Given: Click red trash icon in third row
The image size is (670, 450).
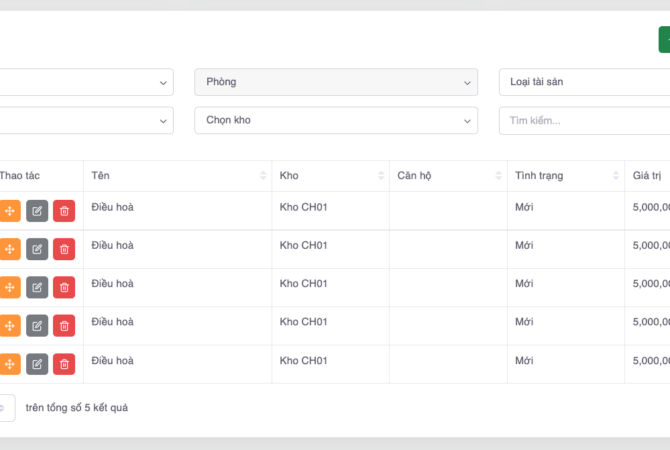Looking at the screenshot, I should [x=64, y=287].
